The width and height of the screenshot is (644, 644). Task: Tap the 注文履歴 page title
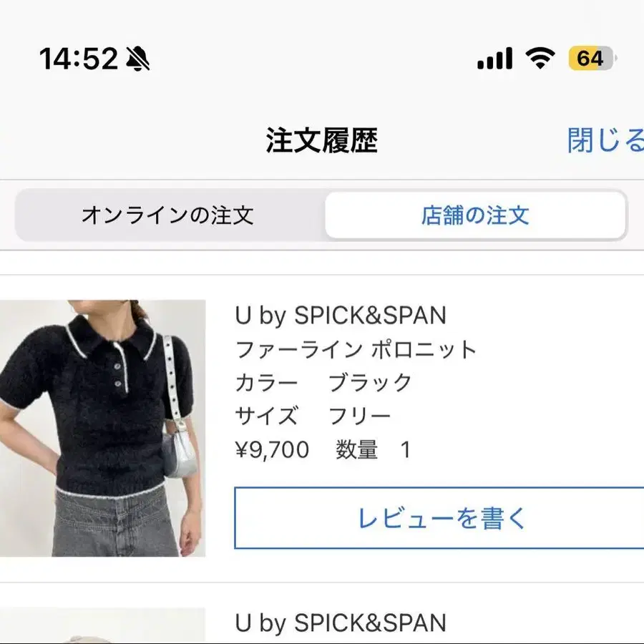tap(321, 140)
